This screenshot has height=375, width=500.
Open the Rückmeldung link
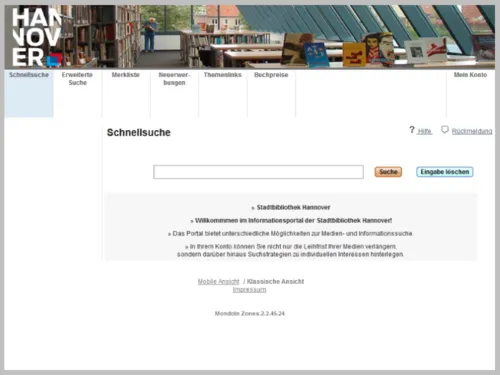point(472,131)
